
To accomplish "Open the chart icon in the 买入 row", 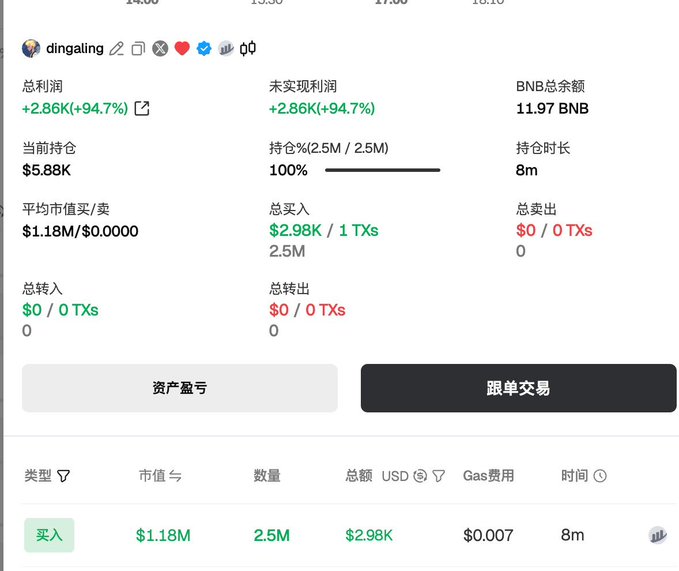I will point(657,536).
